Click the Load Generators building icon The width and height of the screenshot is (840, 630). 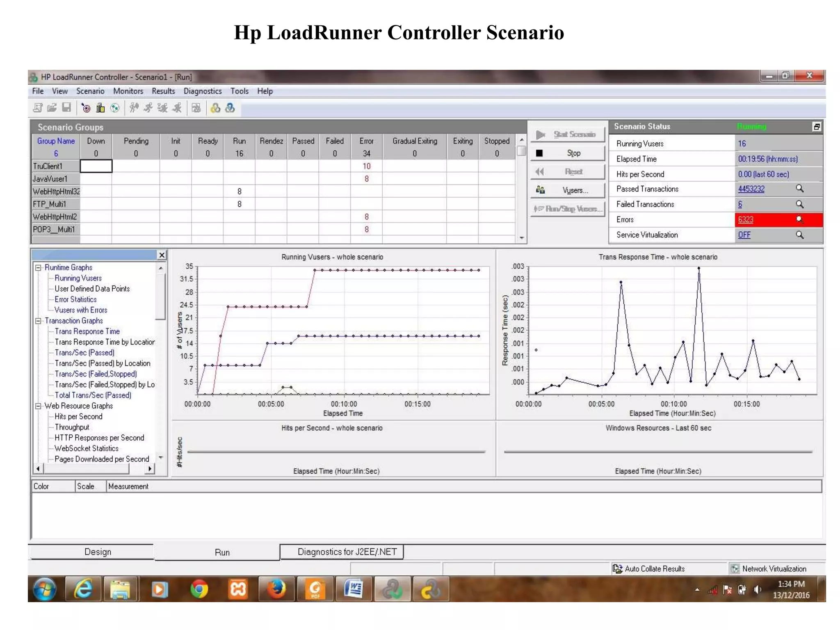click(x=100, y=108)
